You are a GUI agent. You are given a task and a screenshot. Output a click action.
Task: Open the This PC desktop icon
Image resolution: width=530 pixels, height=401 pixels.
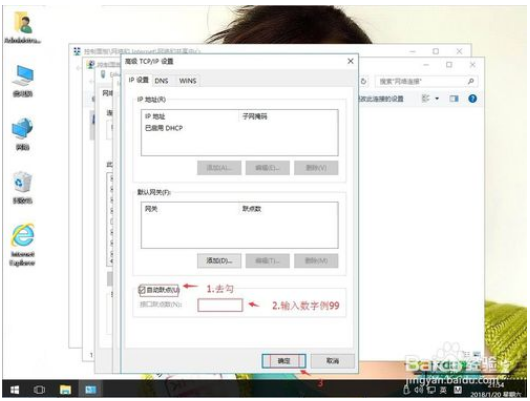(23, 80)
